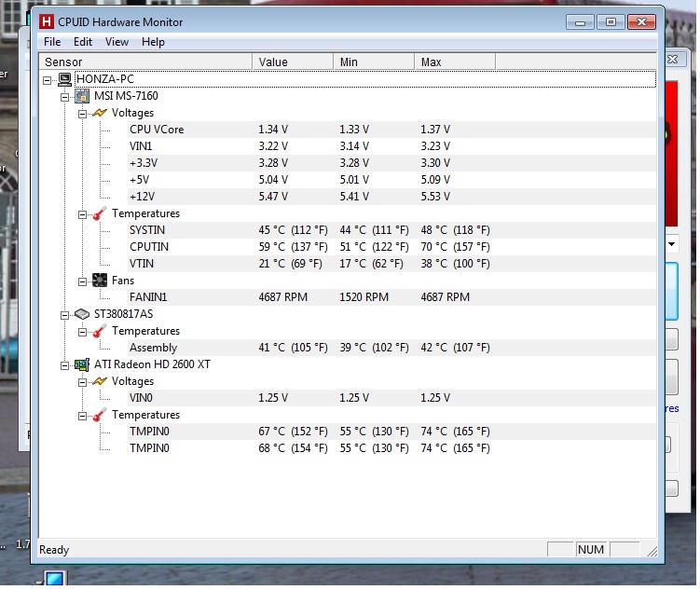Click the NUM indicator in status bar
The width and height of the screenshot is (700, 590).
pos(591,550)
